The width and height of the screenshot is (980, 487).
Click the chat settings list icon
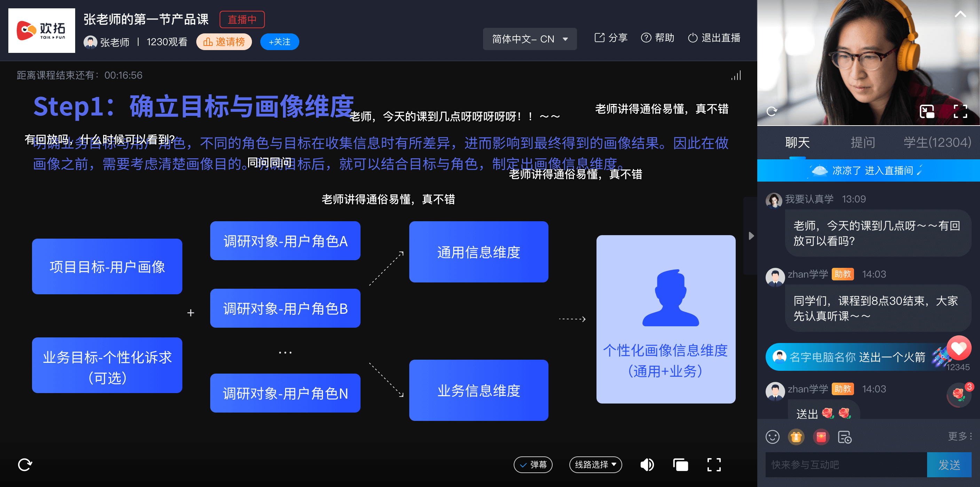coord(845,437)
